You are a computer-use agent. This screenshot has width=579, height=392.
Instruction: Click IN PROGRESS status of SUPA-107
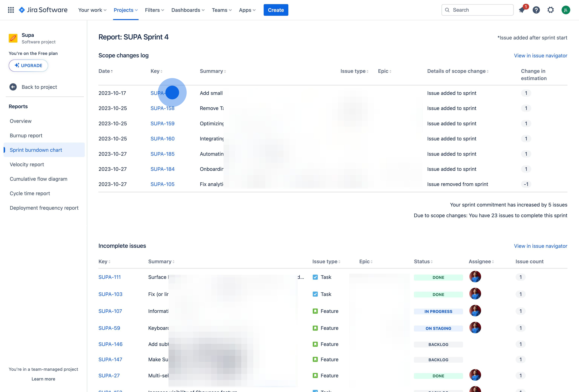click(438, 312)
